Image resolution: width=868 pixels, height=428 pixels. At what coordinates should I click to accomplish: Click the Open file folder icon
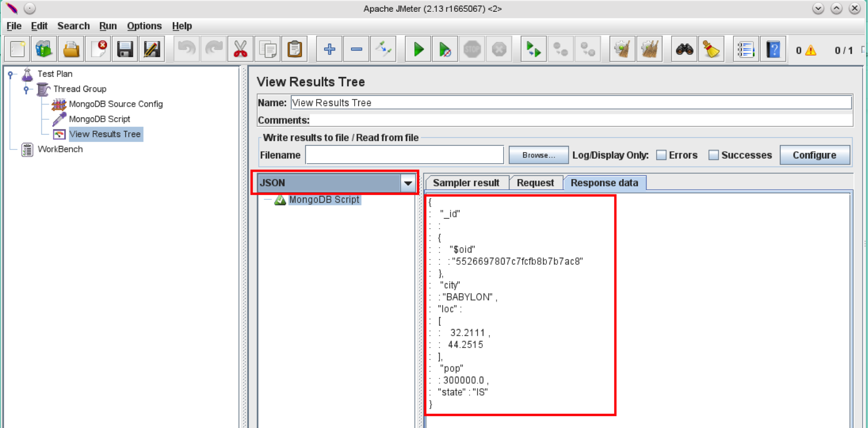pos(71,49)
